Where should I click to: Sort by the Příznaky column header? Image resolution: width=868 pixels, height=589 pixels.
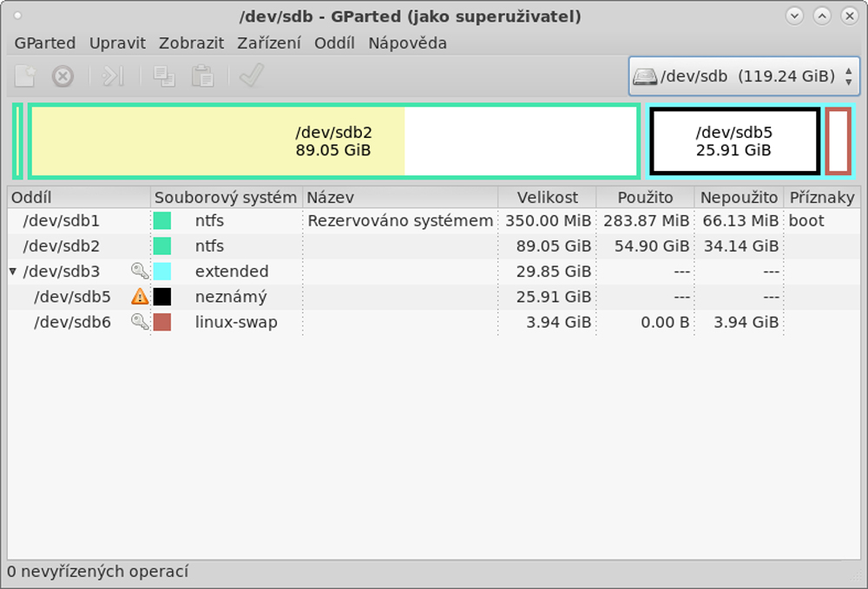(822, 198)
